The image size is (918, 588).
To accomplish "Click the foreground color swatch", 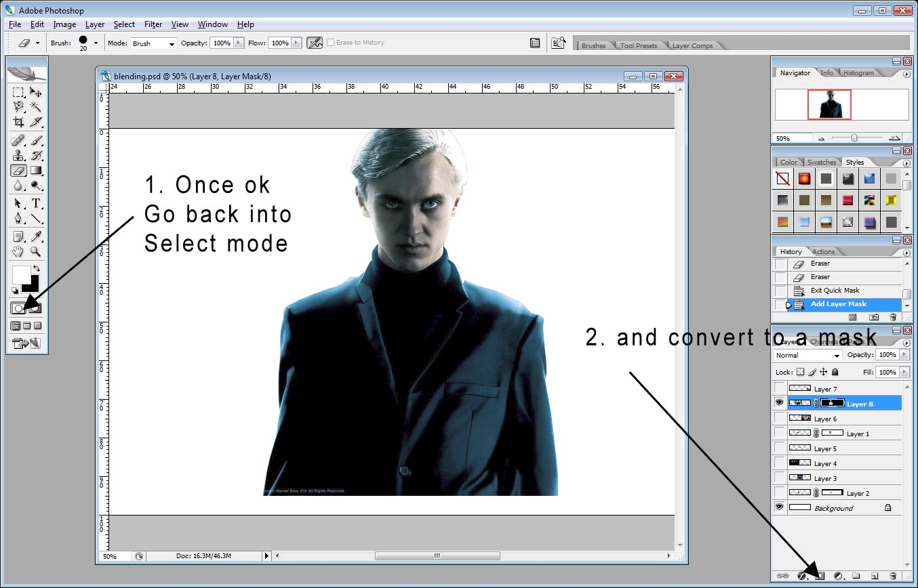I will point(21,275).
